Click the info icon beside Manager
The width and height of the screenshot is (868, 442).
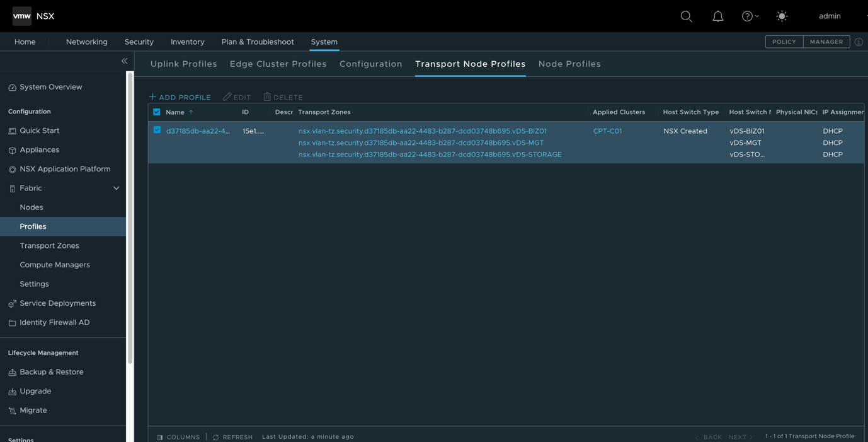[859, 42]
